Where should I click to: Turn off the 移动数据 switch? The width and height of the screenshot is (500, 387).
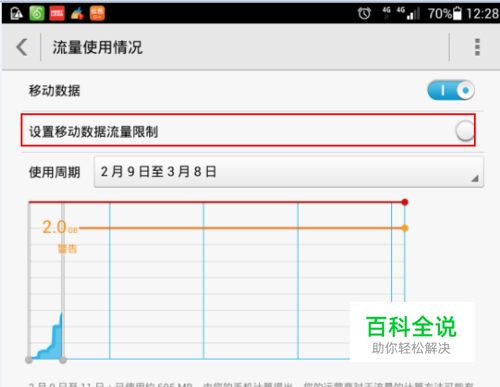[x=451, y=90]
